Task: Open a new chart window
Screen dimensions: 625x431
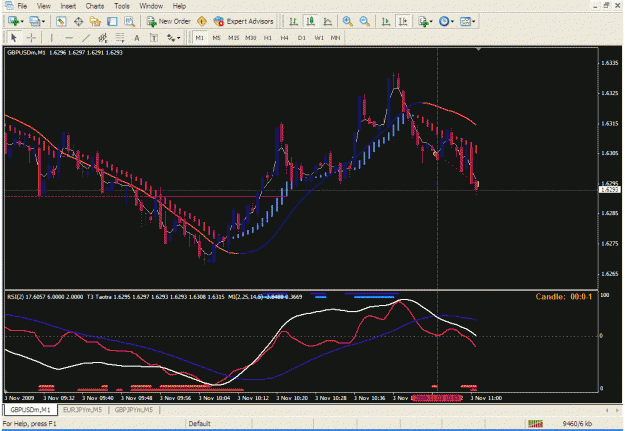Action: (14, 22)
